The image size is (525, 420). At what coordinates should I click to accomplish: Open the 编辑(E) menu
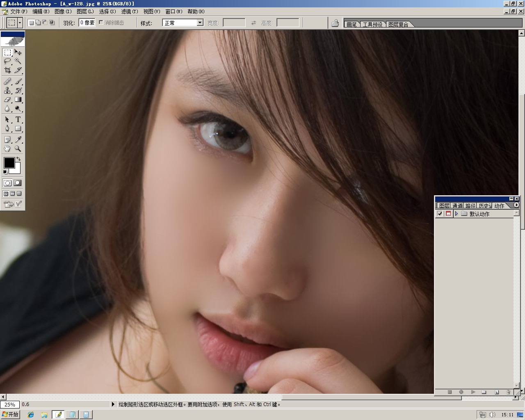(41, 11)
